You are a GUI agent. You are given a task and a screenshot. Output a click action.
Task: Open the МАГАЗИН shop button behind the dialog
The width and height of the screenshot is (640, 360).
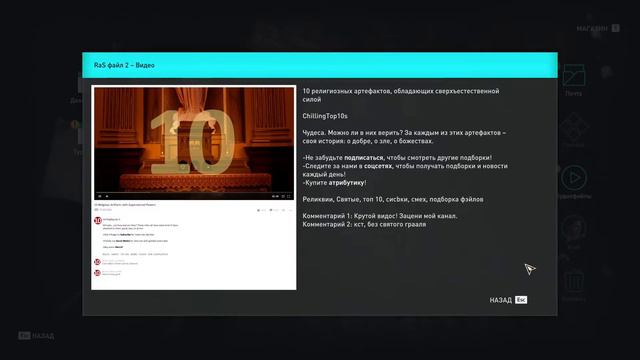click(x=598, y=28)
